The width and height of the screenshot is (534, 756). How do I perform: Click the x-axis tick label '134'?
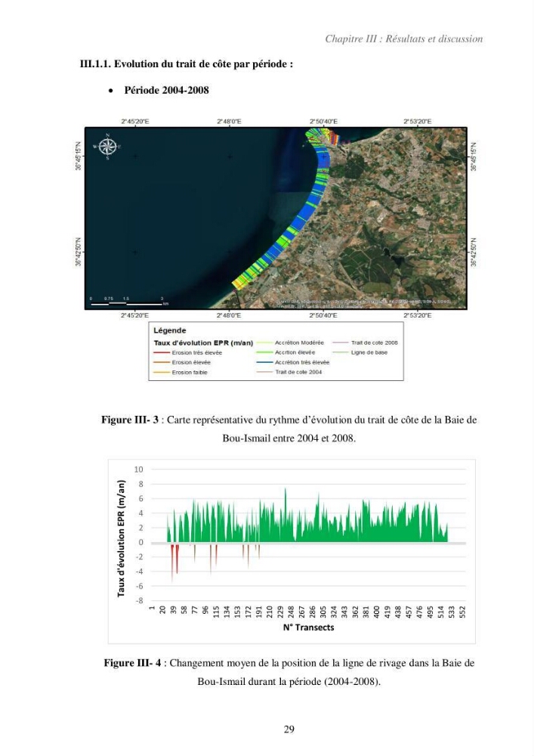coord(227,612)
